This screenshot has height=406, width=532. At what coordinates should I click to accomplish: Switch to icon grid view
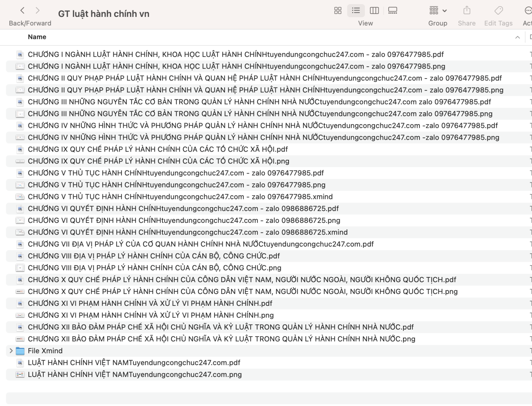click(x=338, y=10)
